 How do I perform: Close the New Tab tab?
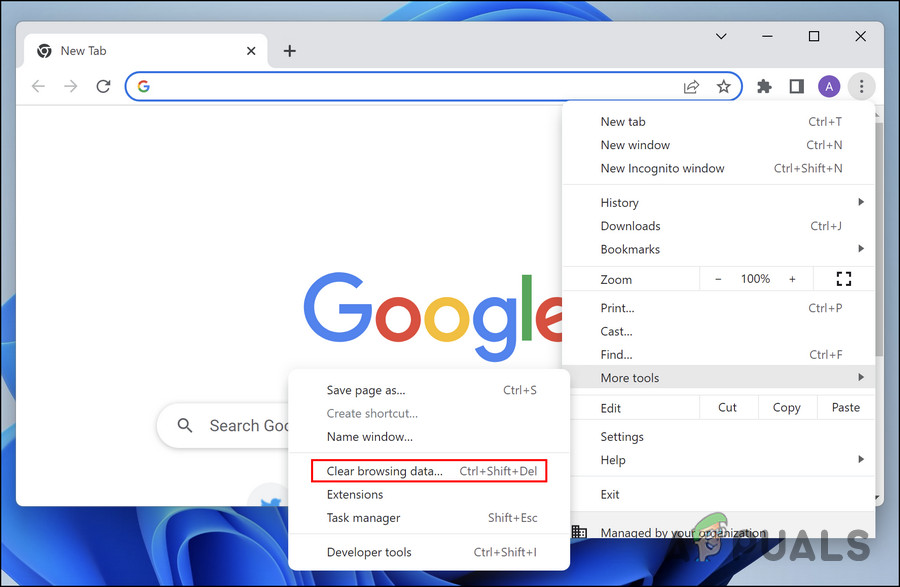click(x=251, y=51)
